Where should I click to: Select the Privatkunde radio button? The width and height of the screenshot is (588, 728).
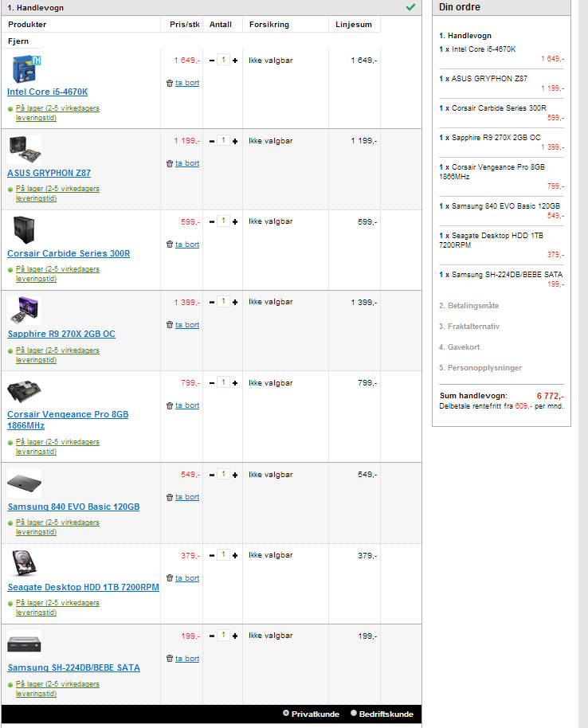tap(286, 713)
